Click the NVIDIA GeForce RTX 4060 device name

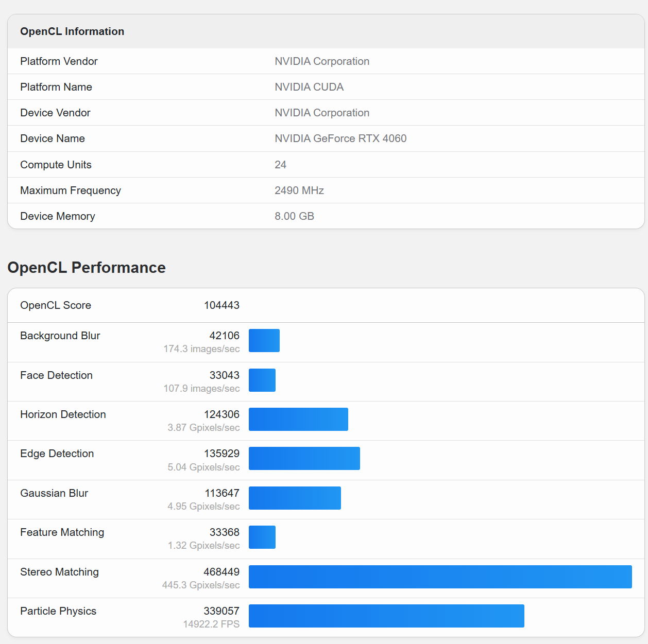[340, 138]
